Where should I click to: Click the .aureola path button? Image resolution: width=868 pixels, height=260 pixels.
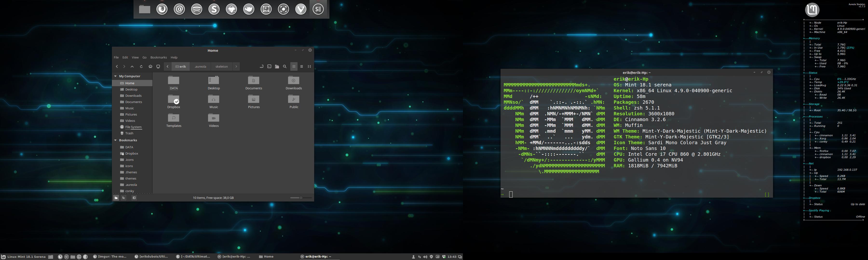pos(201,67)
